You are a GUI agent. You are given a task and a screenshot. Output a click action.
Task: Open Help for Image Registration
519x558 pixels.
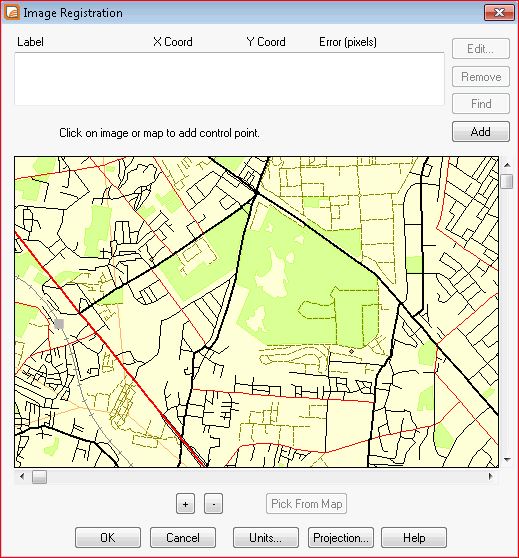(414, 537)
